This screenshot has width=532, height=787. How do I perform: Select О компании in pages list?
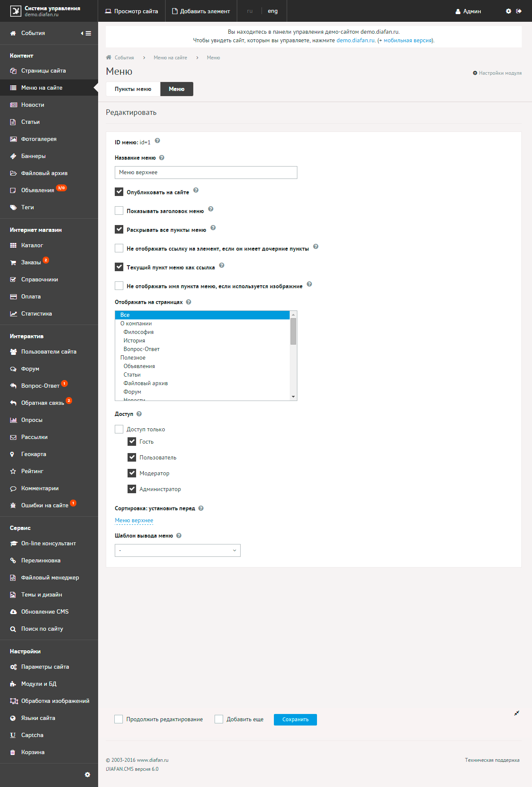click(136, 323)
